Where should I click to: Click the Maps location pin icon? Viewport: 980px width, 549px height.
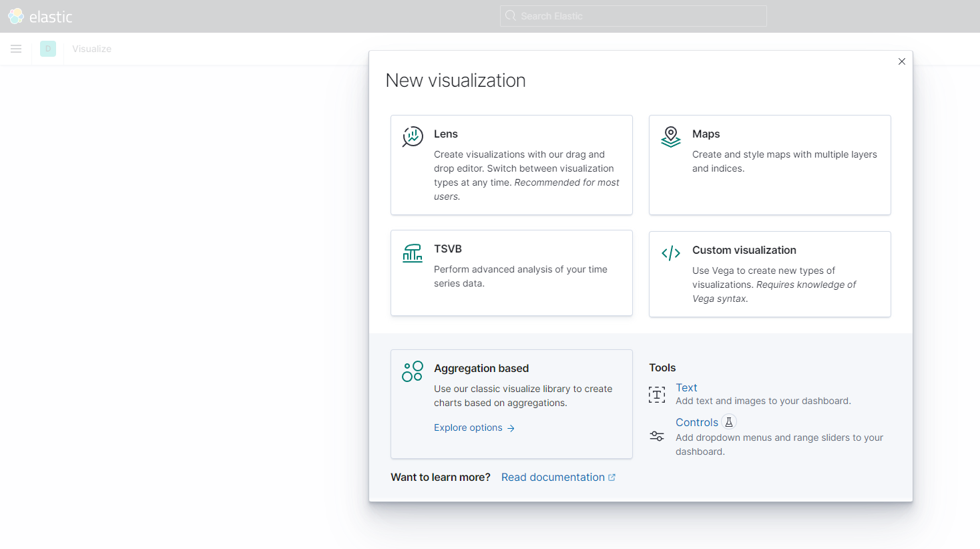[x=671, y=136]
